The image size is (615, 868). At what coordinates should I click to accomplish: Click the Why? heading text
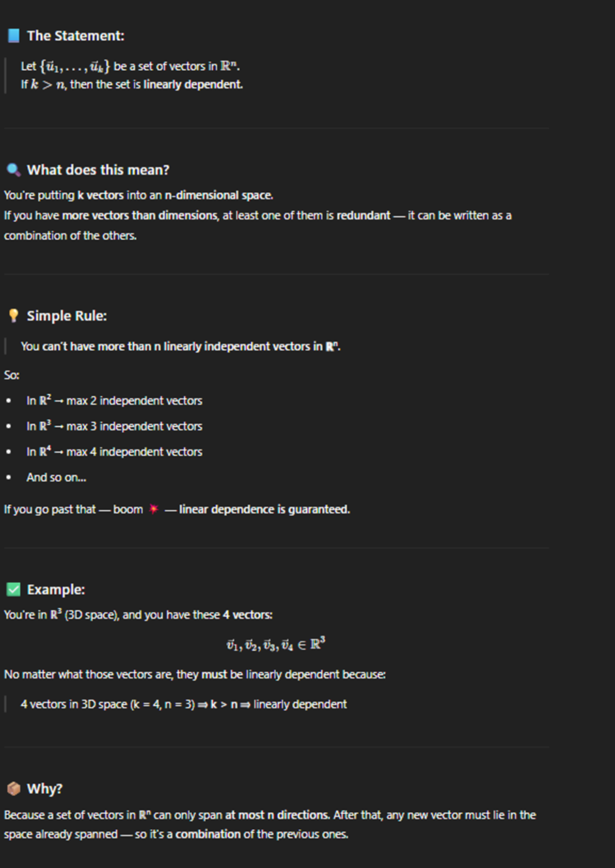[45, 788]
